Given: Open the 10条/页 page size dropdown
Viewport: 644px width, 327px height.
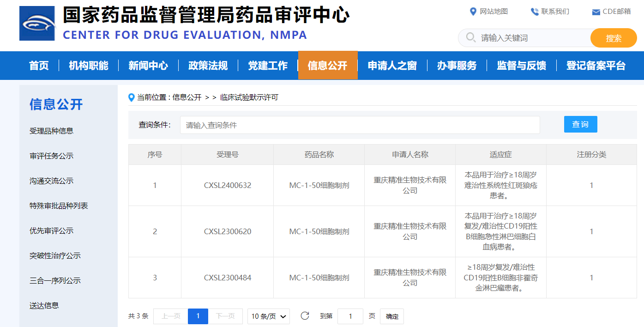Looking at the screenshot, I should 269,316.
